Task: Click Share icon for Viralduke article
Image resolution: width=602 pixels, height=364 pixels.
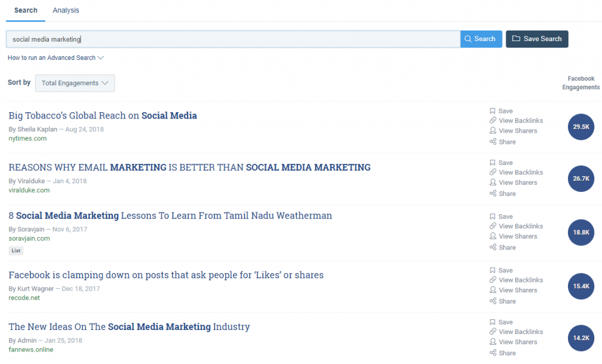Action: click(493, 194)
